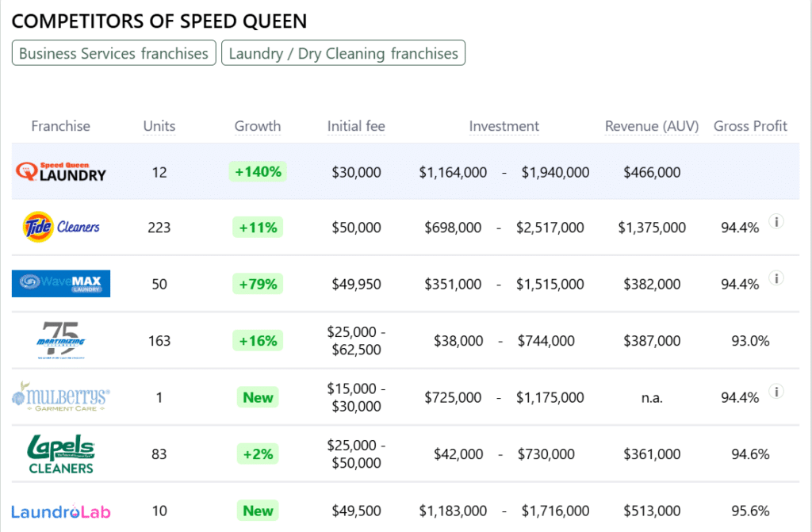Select revenue $513,000

click(652, 511)
